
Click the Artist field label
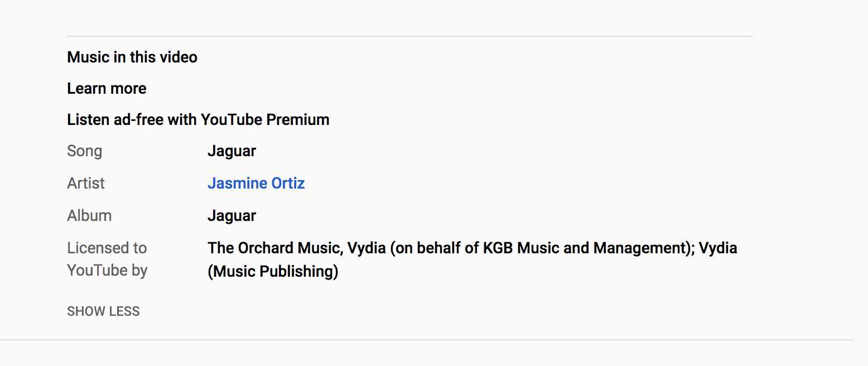click(86, 183)
